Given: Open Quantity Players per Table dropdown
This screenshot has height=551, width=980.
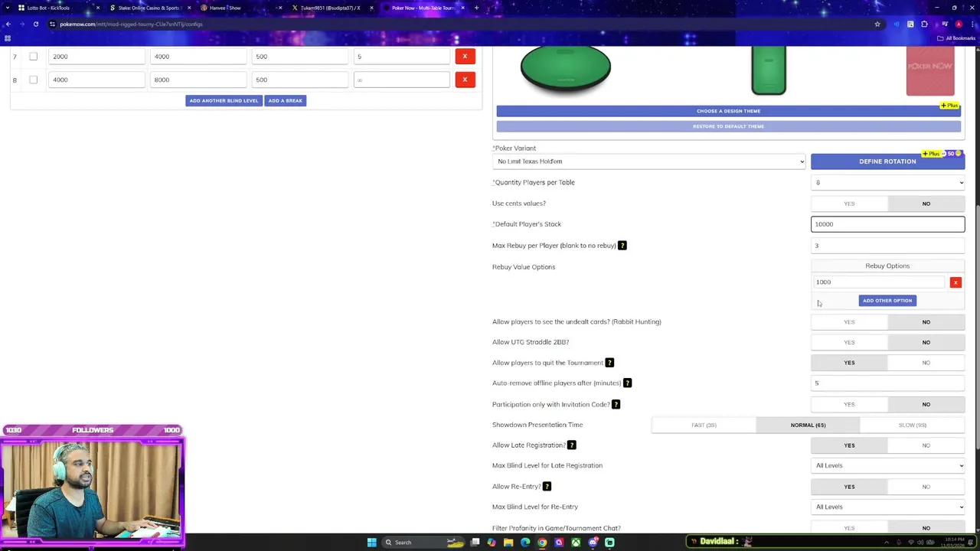Looking at the screenshot, I should 888,182.
